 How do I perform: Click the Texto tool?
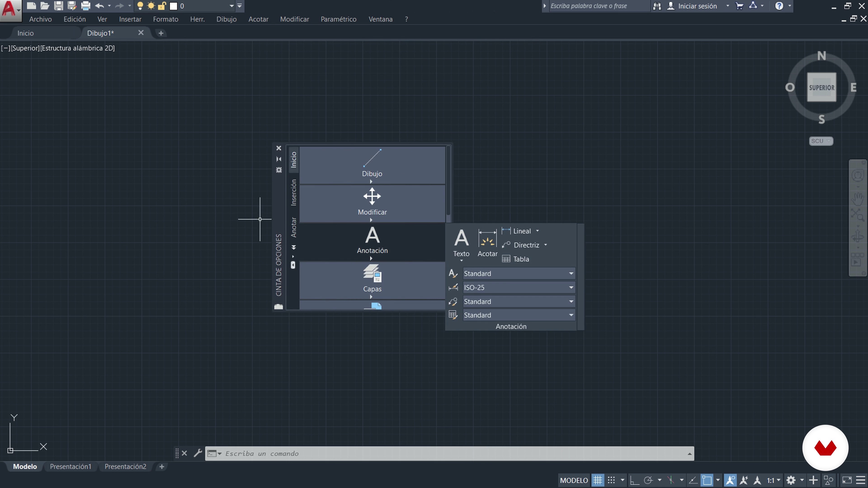[461, 243]
